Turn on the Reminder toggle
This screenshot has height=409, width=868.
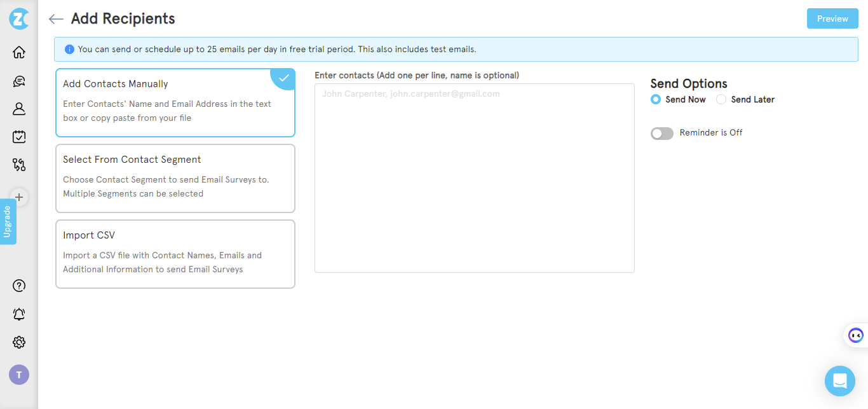661,133
